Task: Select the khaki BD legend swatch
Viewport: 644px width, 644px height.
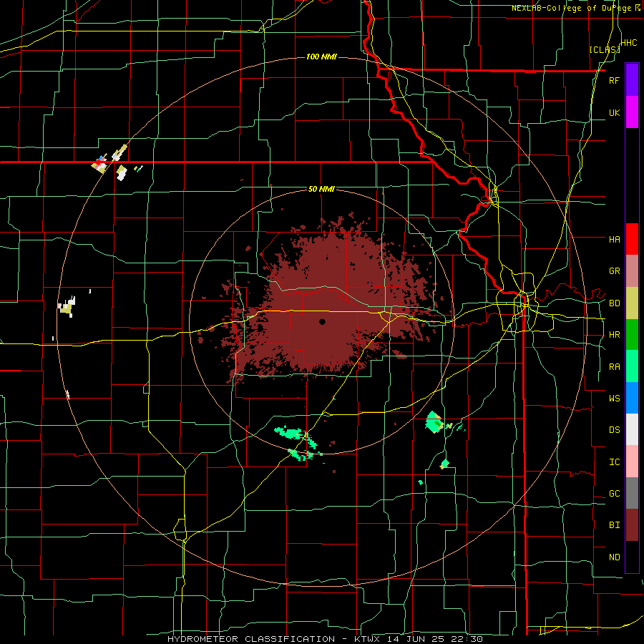Action: (x=632, y=303)
